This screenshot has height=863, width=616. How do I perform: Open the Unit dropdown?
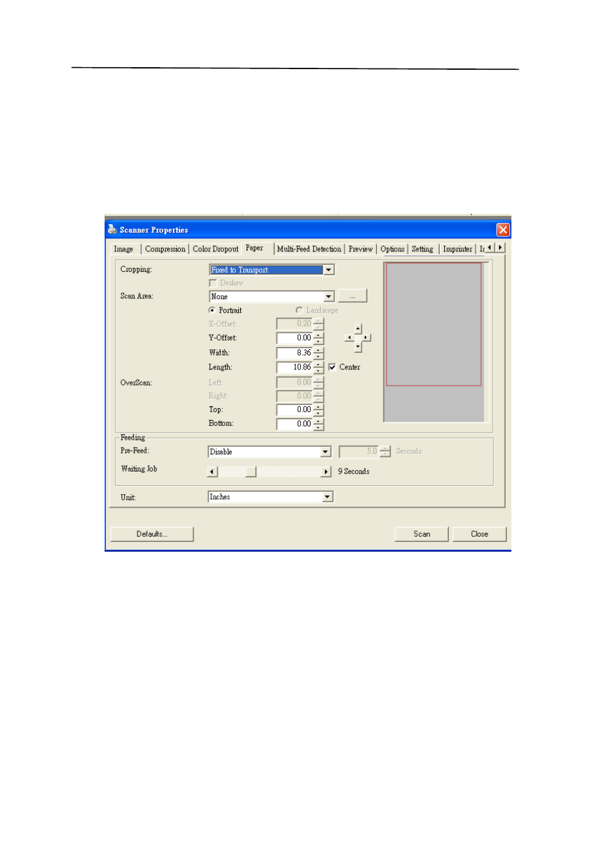[x=327, y=497]
